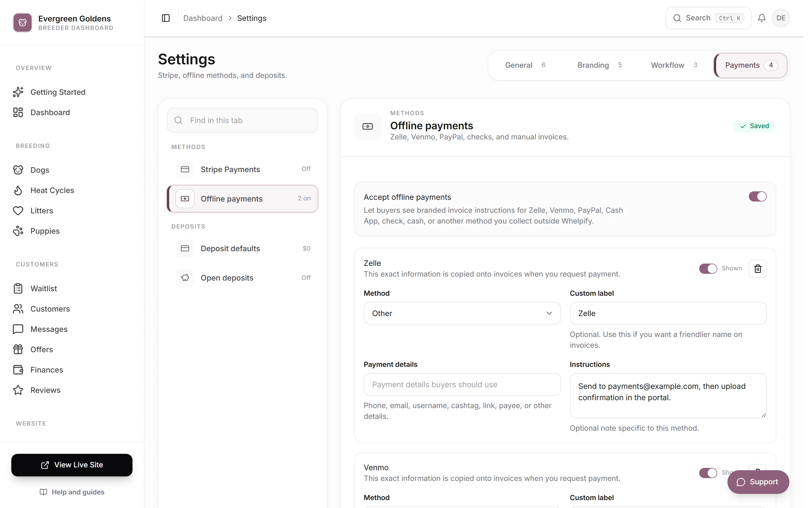Toggle the Venmo shown switch
812x508 pixels.
point(708,473)
